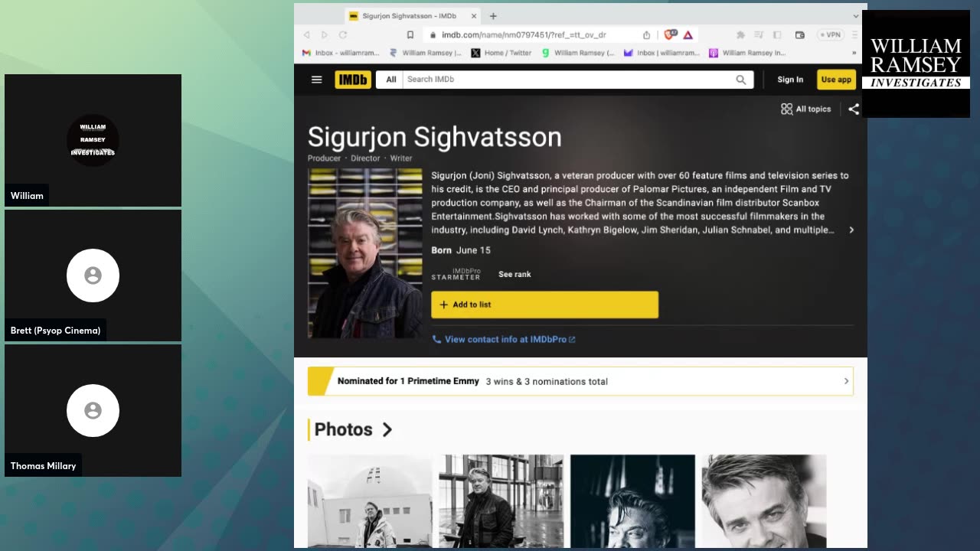
Task: Click the share icon on the IMDb page
Action: [854, 109]
